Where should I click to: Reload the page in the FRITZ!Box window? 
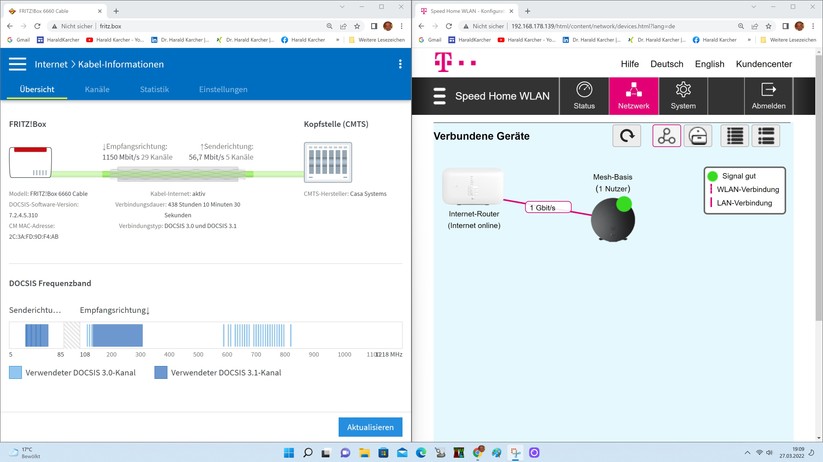tap(37, 26)
